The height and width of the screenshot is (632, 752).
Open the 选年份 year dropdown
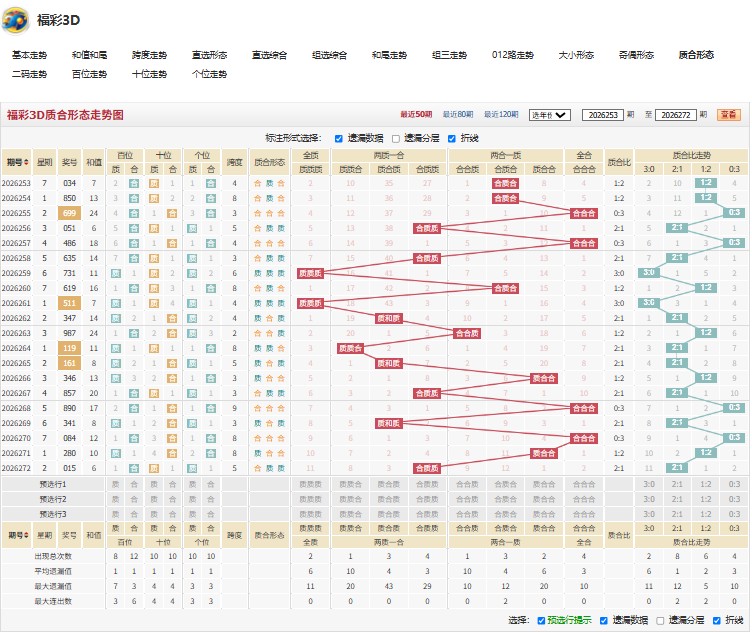(x=550, y=115)
